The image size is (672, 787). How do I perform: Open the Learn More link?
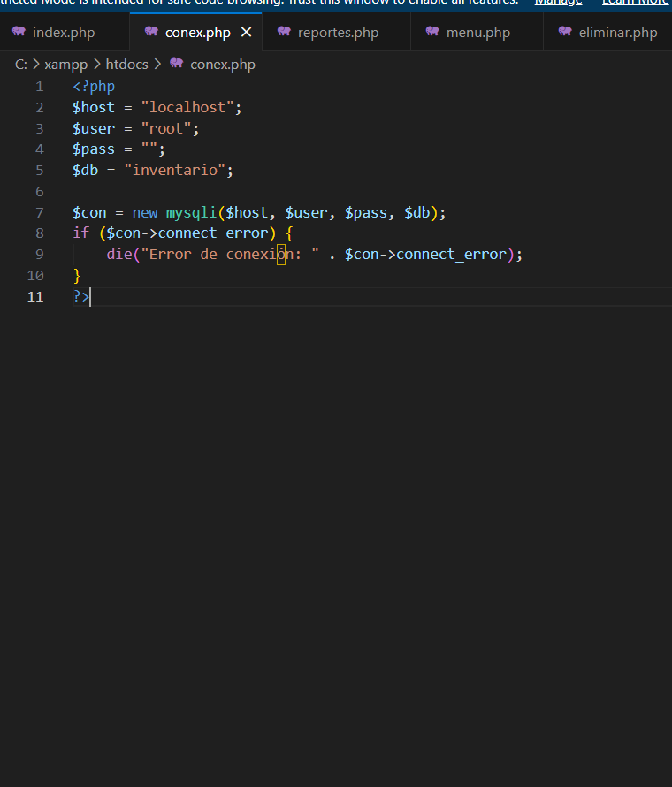(635, 3)
